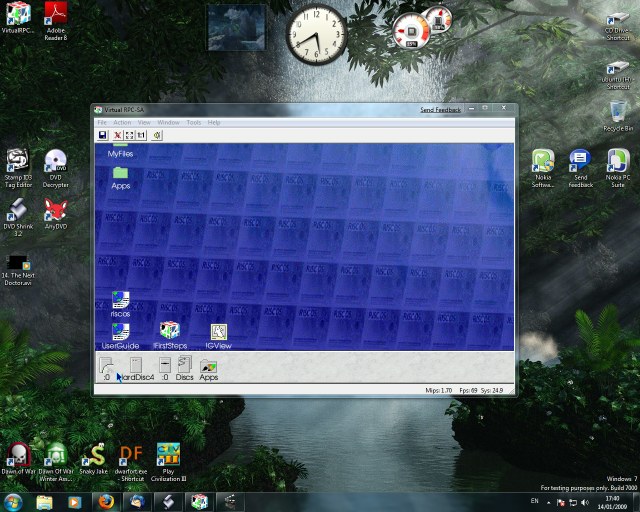Click the 1:1 scale toolbar icon
The width and height of the screenshot is (640, 512).
pos(141,135)
